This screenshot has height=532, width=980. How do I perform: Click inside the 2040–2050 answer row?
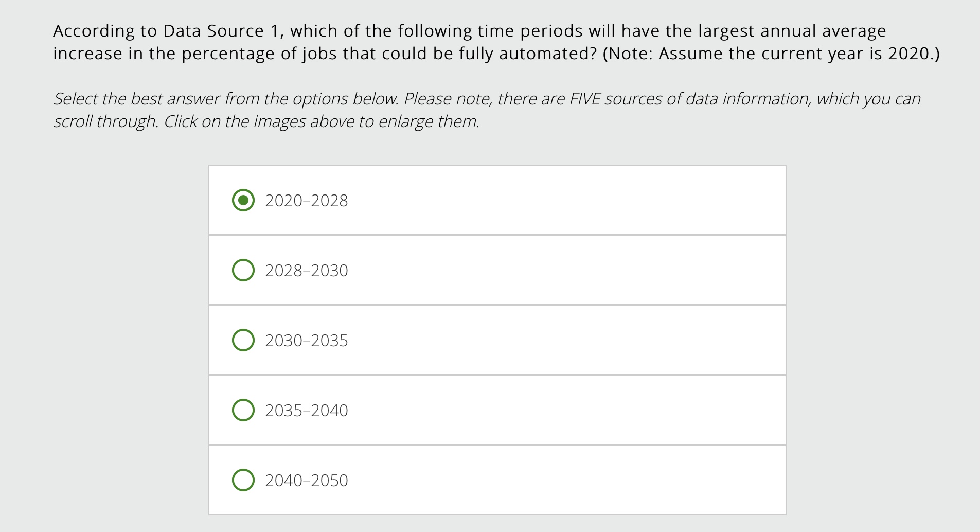[x=497, y=480]
